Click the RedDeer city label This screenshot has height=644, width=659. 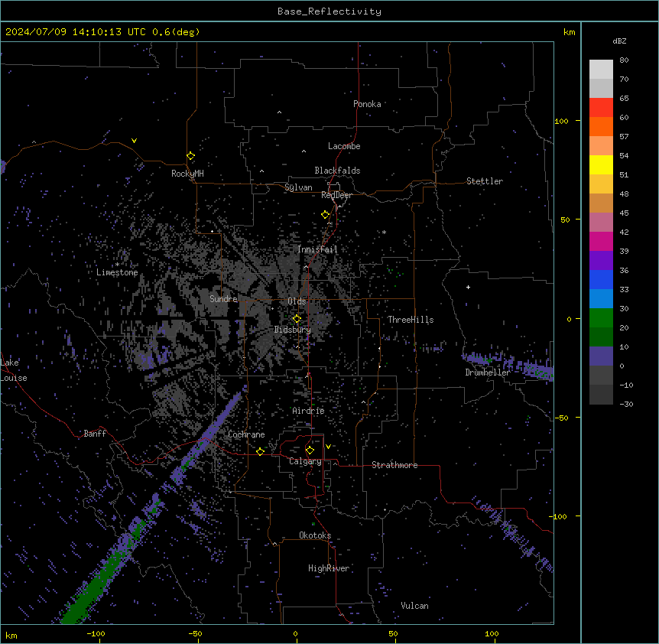(336, 195)
